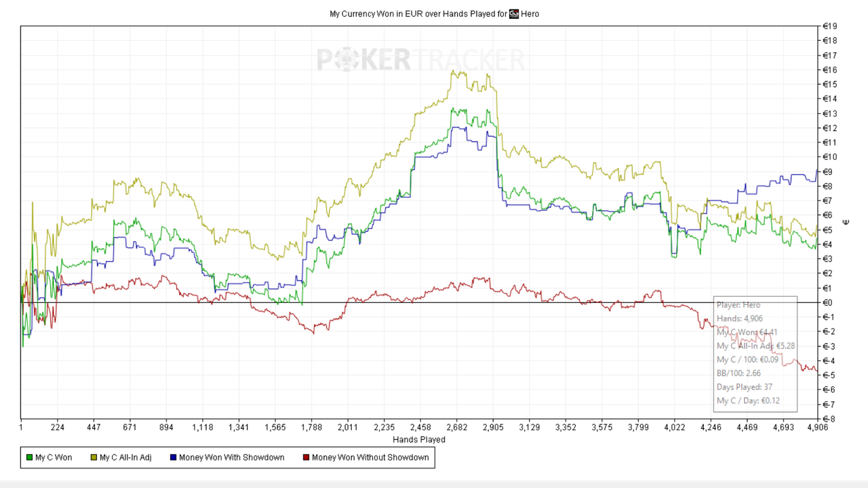This screenshot has height=488, width=868.
Task: Click the "4,022" x-axis tick label
Action: [x=675, y=428]
